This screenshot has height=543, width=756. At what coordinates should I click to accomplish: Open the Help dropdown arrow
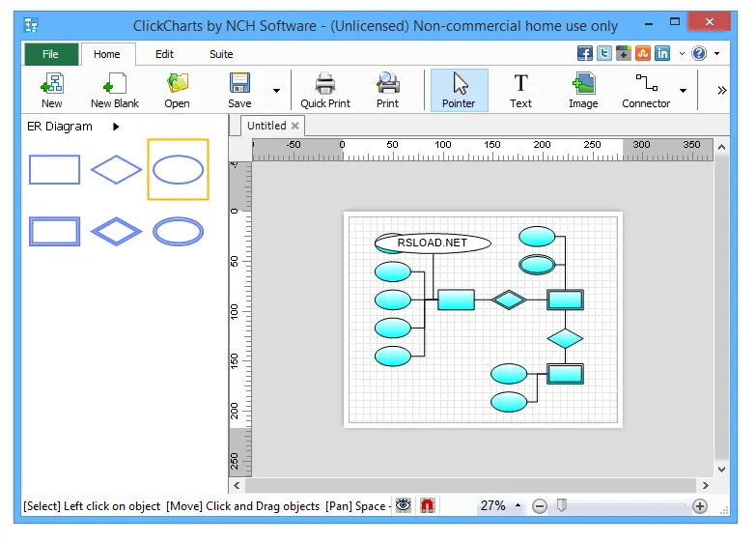pos(717,53)
